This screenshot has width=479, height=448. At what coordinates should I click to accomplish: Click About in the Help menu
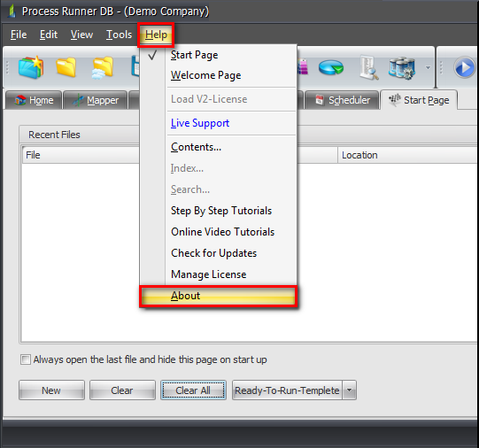[x=218, y=296]
